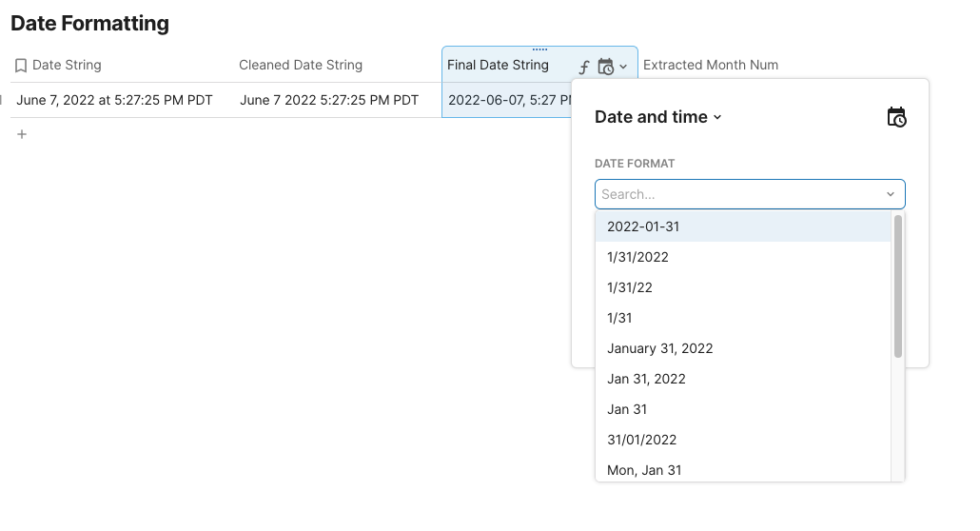Image resolution: width=980 pixels, height=531 pixels.
Task: Open column options chevron on Final Date String
Action: [x=623, y=67]
